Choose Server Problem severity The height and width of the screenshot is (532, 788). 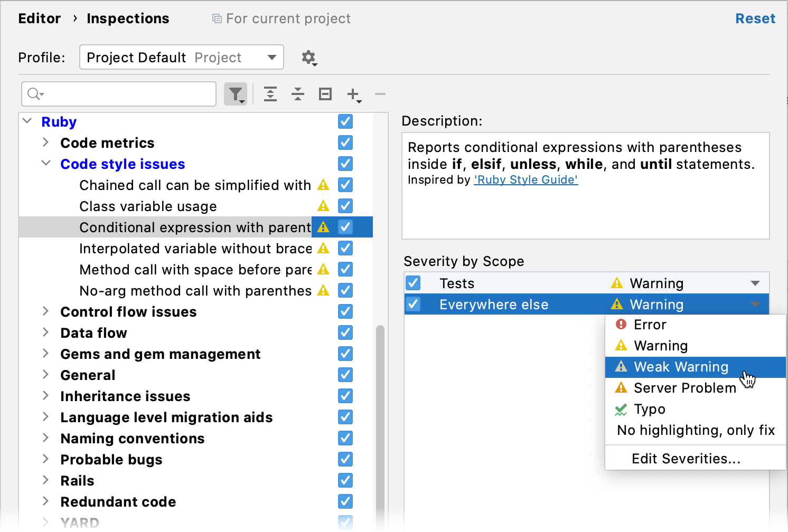click(x=695, y=388)
